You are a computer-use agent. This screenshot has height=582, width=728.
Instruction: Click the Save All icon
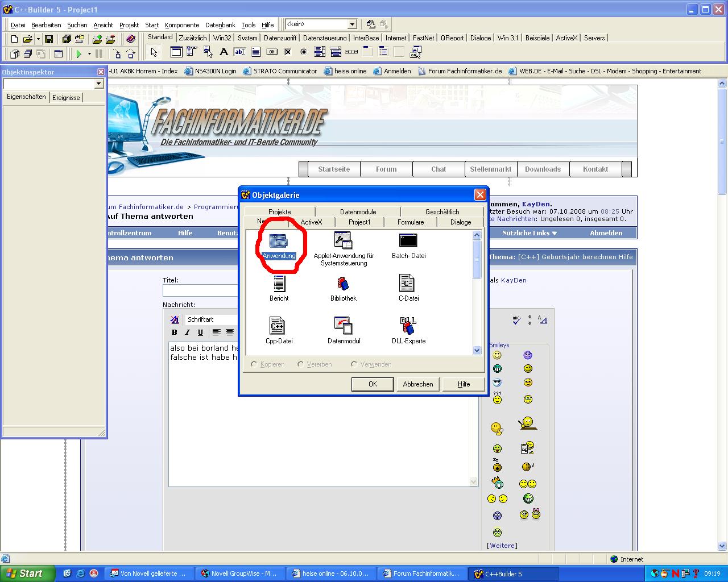click(67, 39)
